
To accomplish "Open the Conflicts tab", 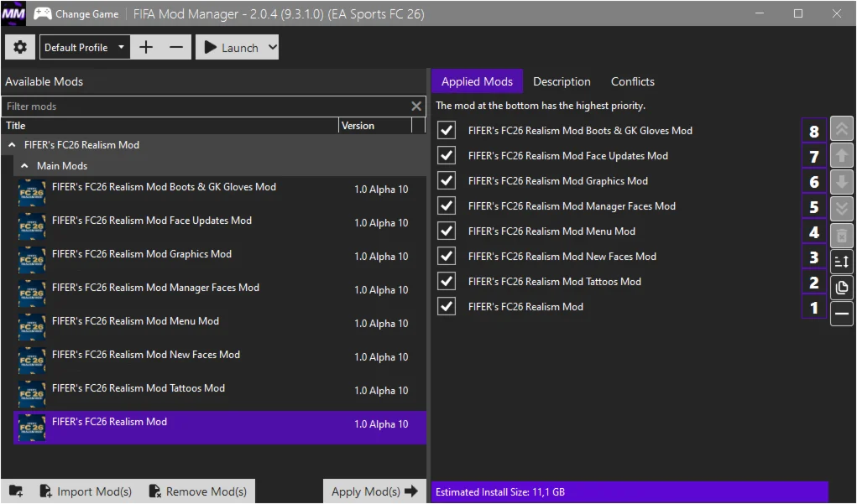I will click(632, 81).
